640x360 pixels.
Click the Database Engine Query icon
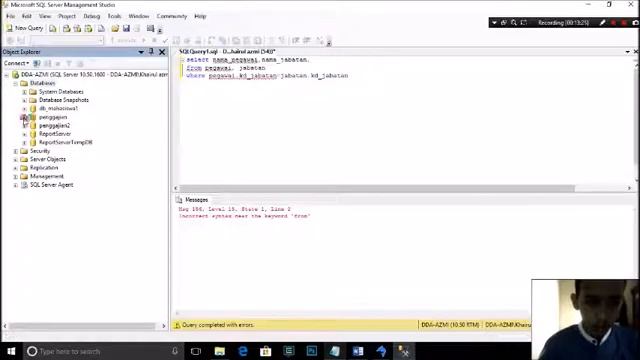click(53, 29)
